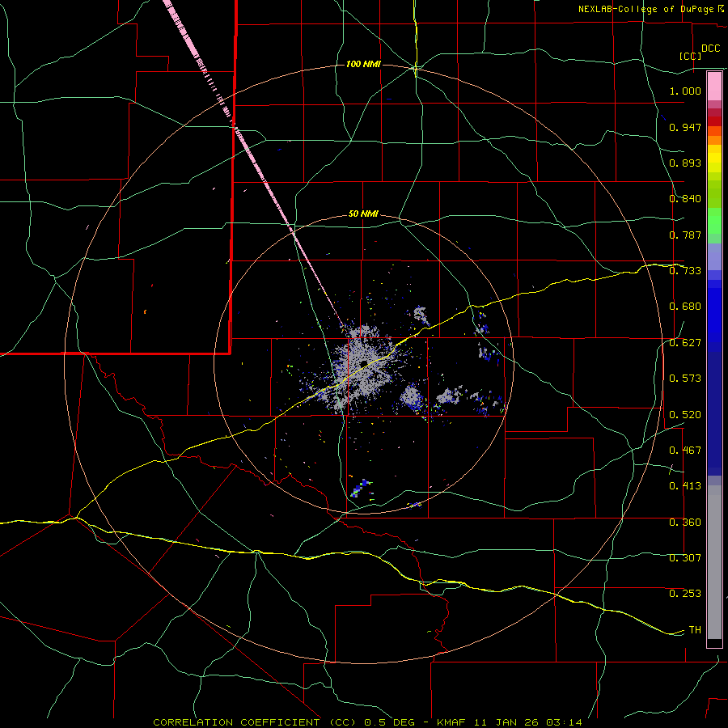
Task: Click the gray echo blob southeast of radar center
Action: [410, 396]
